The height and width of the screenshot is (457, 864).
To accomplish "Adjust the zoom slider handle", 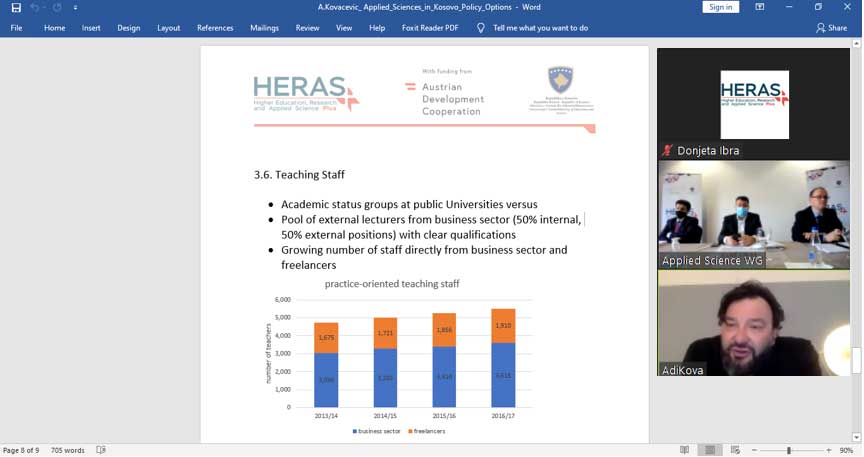I will click(789, 450).
